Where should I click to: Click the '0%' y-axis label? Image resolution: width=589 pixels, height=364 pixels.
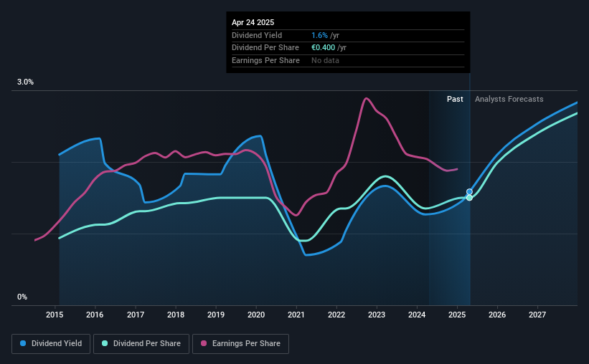click(x=22, y=297)
